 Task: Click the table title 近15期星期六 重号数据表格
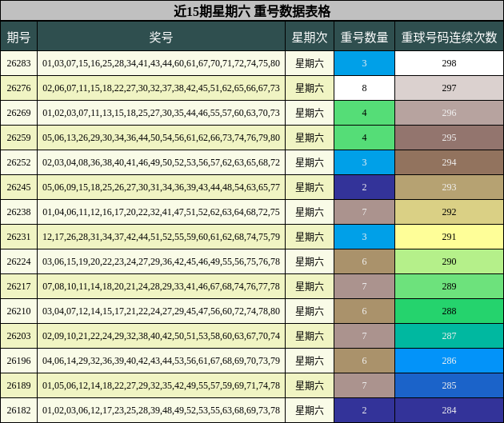252,11
